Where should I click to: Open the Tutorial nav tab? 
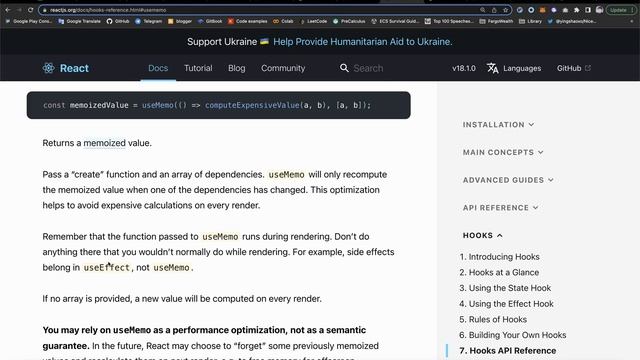pyautogui.click(x=198, y=68)
